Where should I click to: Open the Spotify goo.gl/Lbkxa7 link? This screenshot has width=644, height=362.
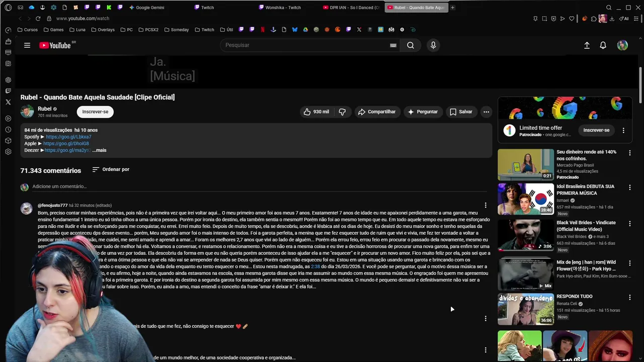pyautogui.click(x=68, y=137)
